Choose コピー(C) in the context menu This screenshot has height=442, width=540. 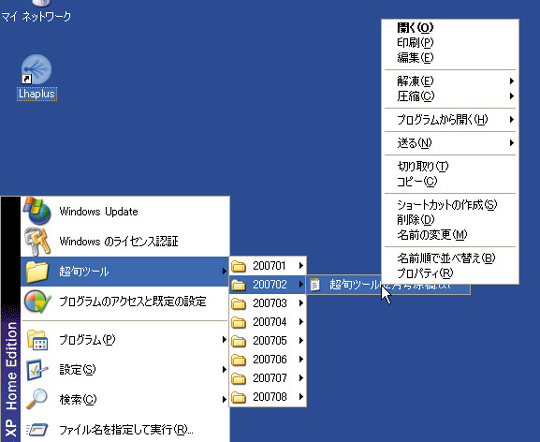point(450,181)
